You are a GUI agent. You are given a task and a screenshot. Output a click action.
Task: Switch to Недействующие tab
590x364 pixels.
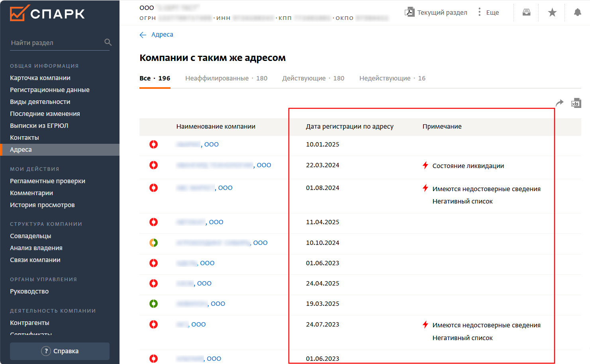(x=392, y=78)
